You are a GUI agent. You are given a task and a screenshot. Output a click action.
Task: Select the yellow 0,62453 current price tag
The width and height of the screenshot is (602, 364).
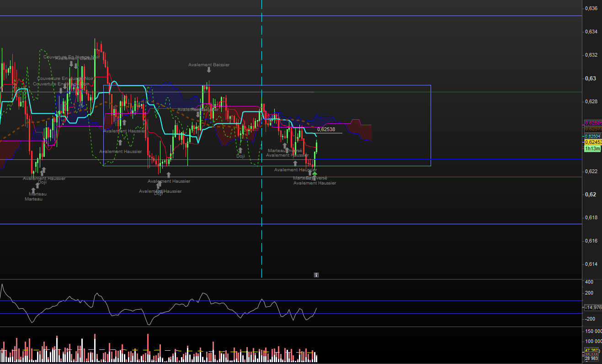pyautogui.click(x=593, y=142)
